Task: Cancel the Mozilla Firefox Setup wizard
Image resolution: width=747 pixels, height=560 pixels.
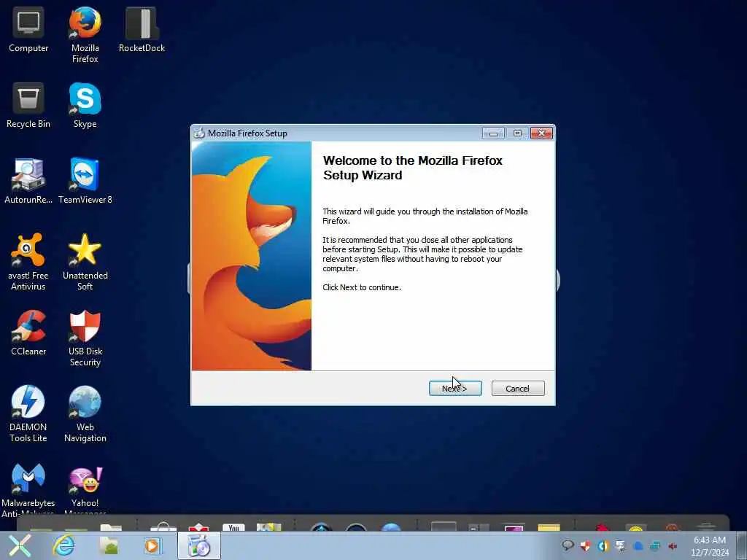Action: click(x=517, y=388)
